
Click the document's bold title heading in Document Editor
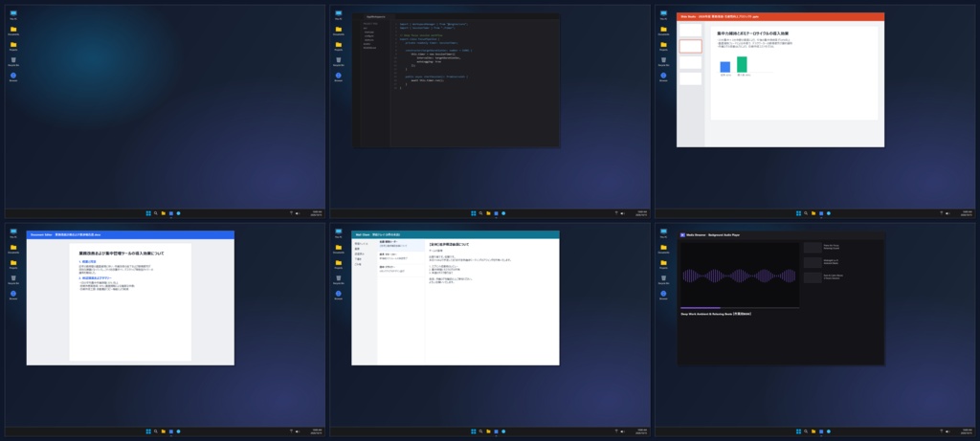pyautogui.click(x=122, y=254)
